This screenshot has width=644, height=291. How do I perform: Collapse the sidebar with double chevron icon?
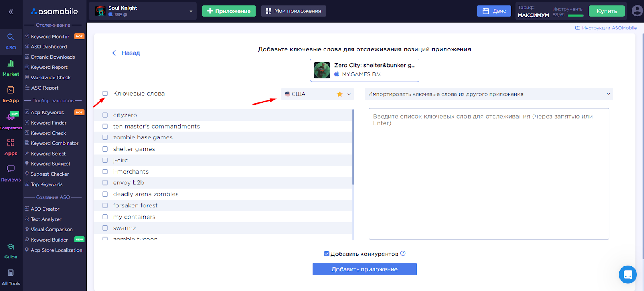click(11, 12)
